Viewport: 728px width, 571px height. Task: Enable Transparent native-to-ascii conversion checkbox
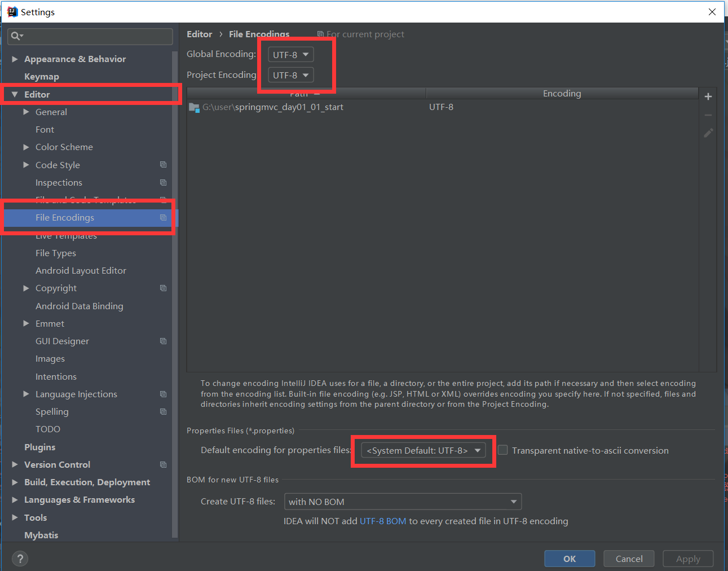coord(502,450)
